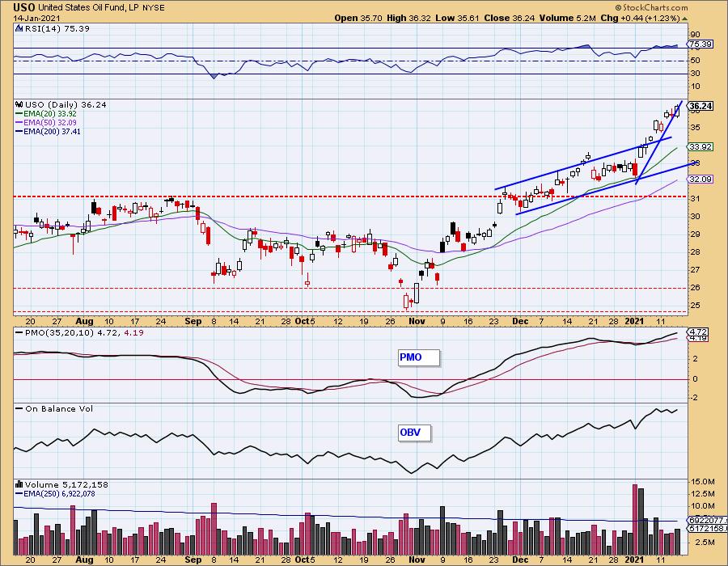Click the purple 32.09 price tag on axis
Screen dimensions: 728x566
coord(701,179)
